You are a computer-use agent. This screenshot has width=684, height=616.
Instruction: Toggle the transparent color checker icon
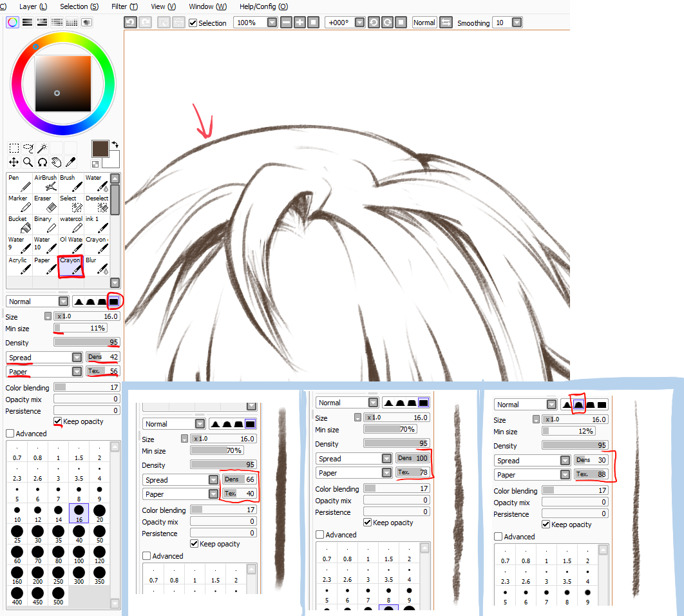point(95,164)
